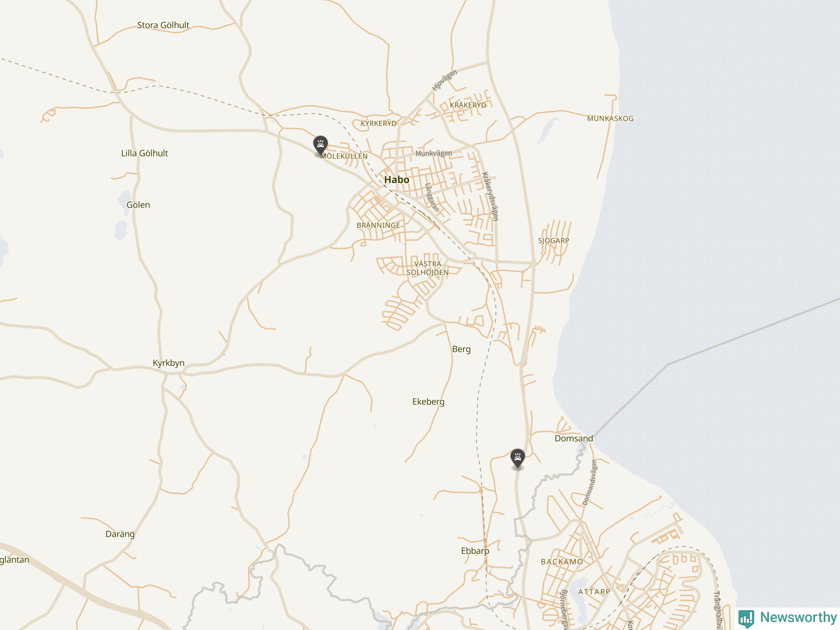Select the BRÄNNINGE district label

378,225
